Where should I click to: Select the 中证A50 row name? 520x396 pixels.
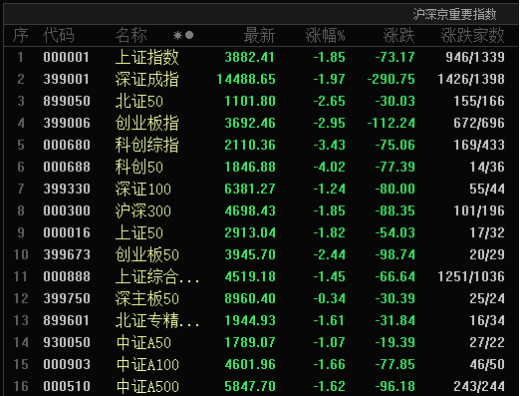pos(144,342)
